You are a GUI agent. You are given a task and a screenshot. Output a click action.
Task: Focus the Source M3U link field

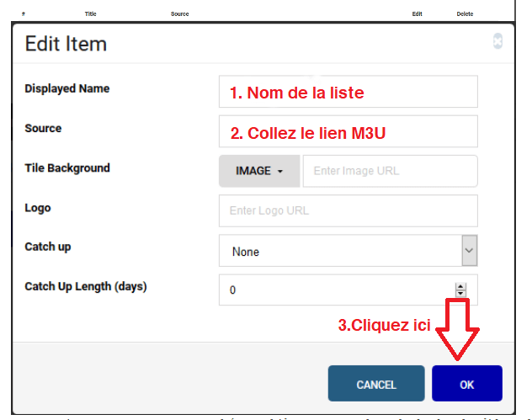pos(348,132)
